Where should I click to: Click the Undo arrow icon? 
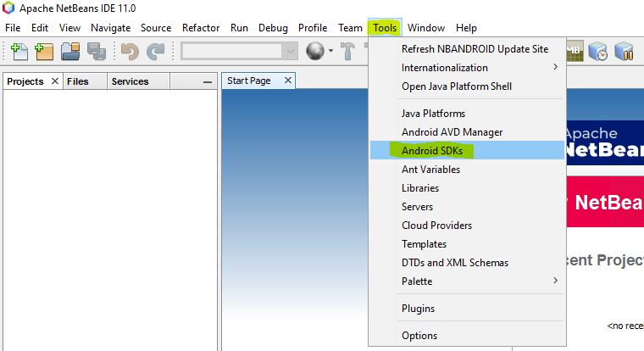pos(130,52)
